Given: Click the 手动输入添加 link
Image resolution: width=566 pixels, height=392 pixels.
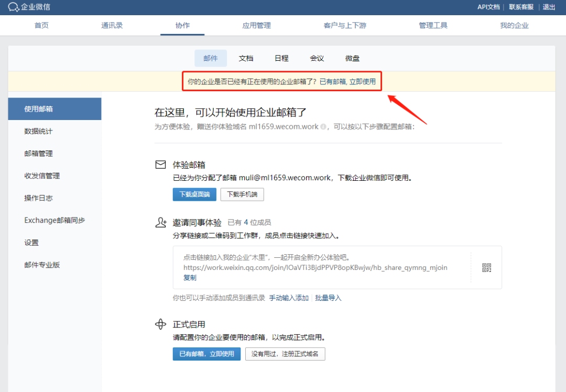Looking at the screenshot, I should (x=289, y=298).
